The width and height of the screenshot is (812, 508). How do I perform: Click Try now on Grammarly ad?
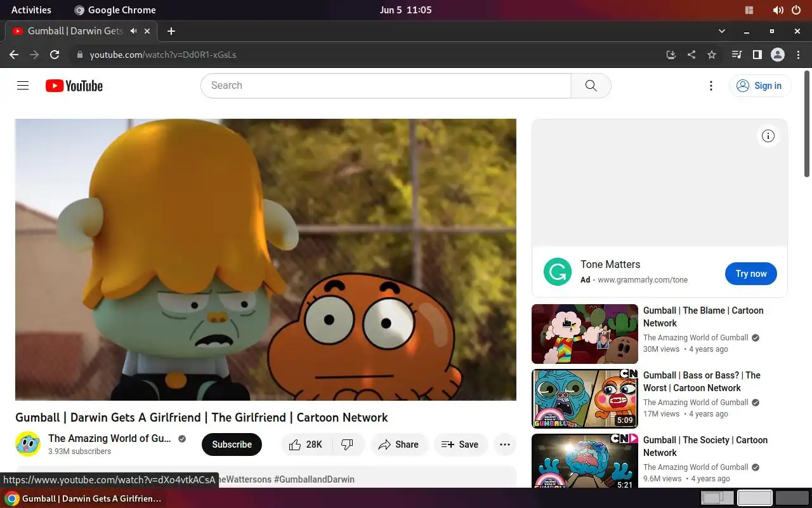click(x=751, y=274)
